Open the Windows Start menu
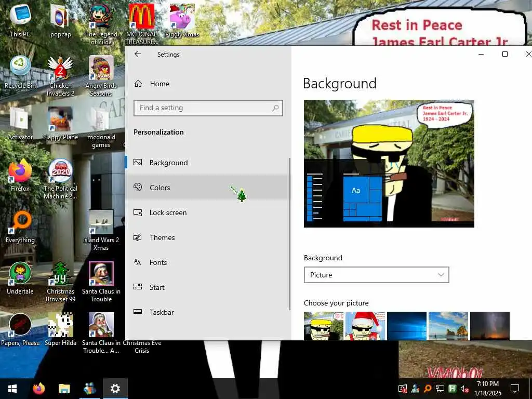Viewport: 532px width, 399px height. pyautogui.click(x=12, y=389)
